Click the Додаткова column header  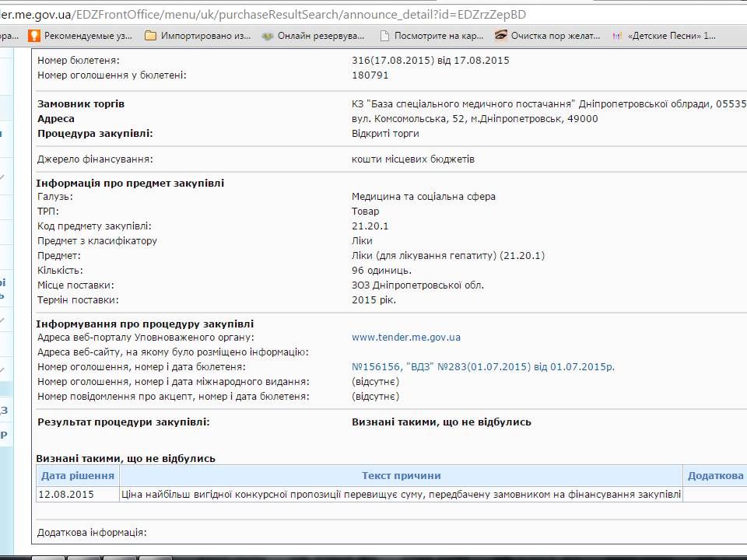[715, 476]
